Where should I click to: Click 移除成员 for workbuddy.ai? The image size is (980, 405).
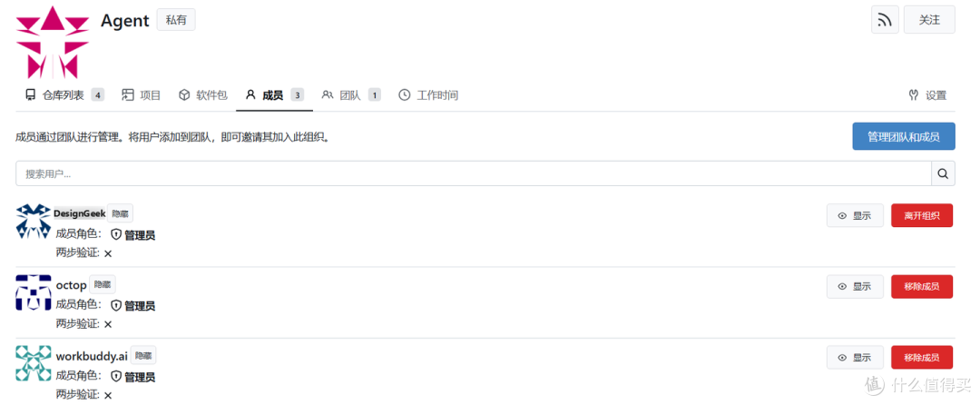[x=922, y=358]
